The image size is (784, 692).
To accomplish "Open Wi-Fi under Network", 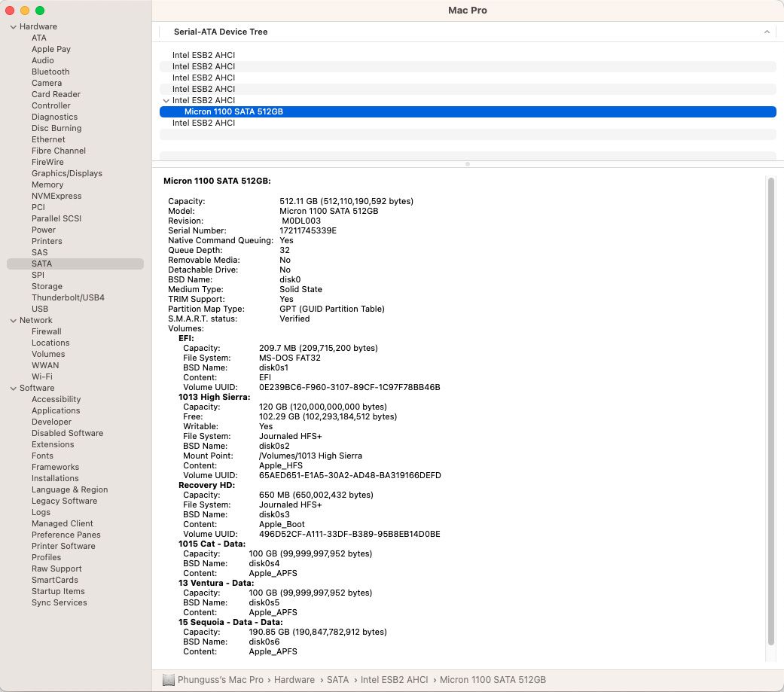I will click(x=42, y=376).
